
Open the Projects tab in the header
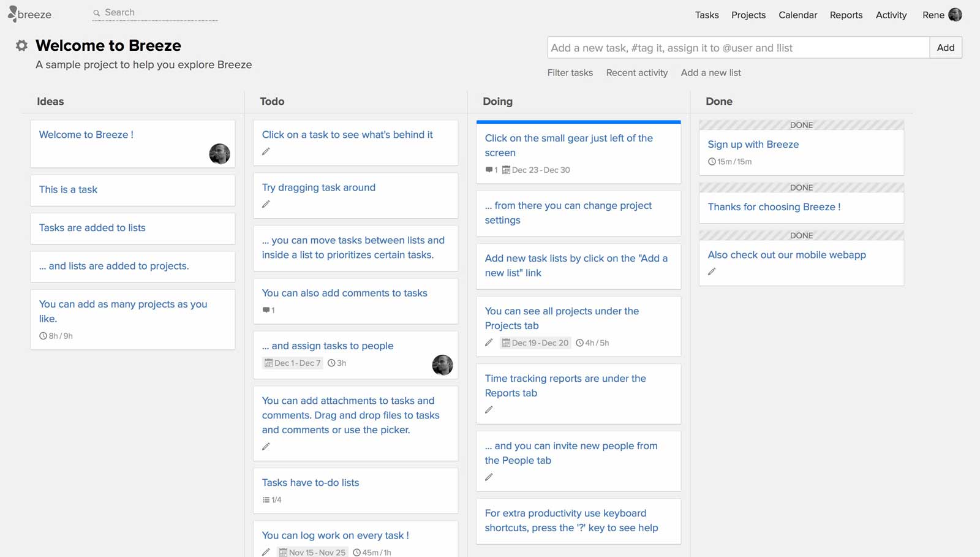tap(748, 15)
